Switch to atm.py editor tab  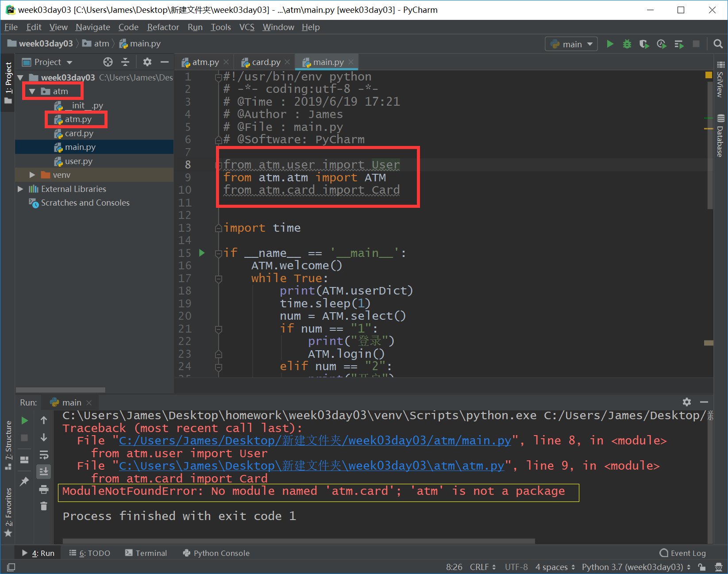205,62
